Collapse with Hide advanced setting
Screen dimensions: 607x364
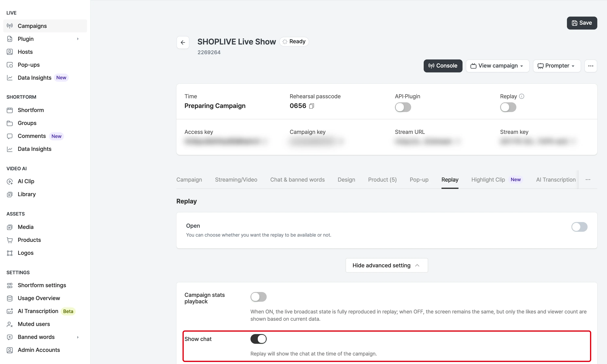[x=387, y=265]
